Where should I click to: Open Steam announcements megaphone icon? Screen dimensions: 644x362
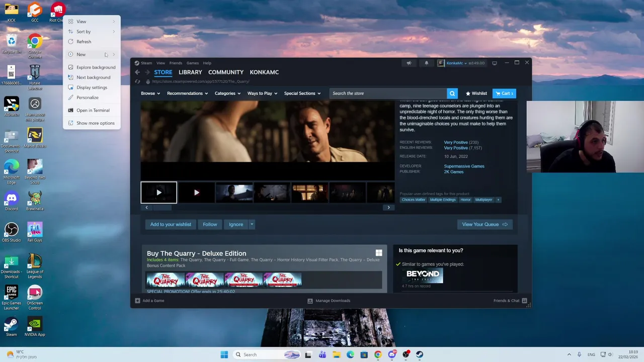pos(409,63)
